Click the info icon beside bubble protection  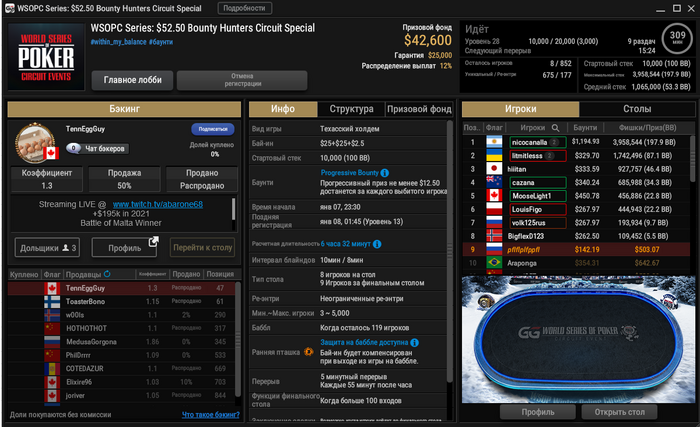(414, 343)
